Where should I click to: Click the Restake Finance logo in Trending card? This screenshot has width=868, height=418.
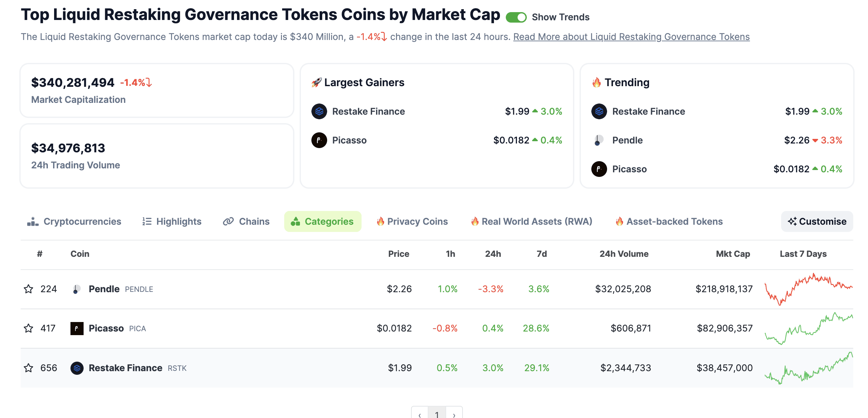[599, 111]
